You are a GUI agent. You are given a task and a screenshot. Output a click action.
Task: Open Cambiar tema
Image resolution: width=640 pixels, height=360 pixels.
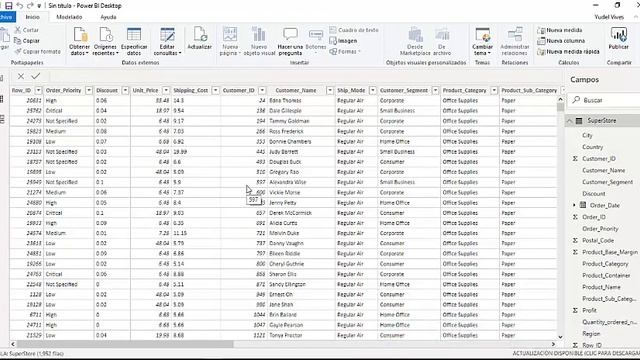pos(482,41)
